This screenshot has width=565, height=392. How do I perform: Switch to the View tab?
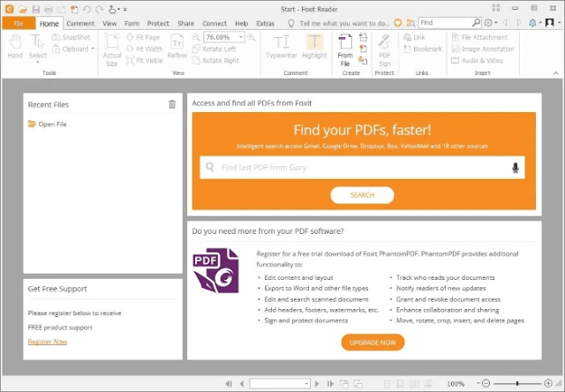pos(109,24)
